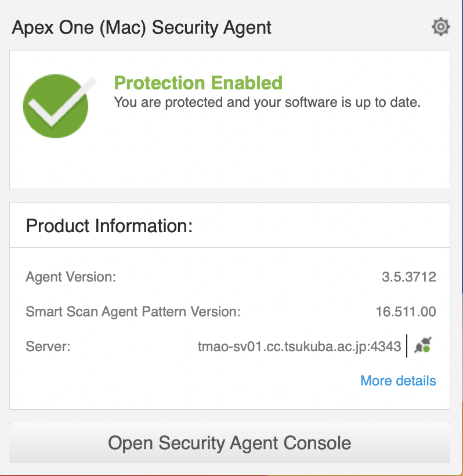Open More details
463x476 pixels.
click(x=397, y=381)
